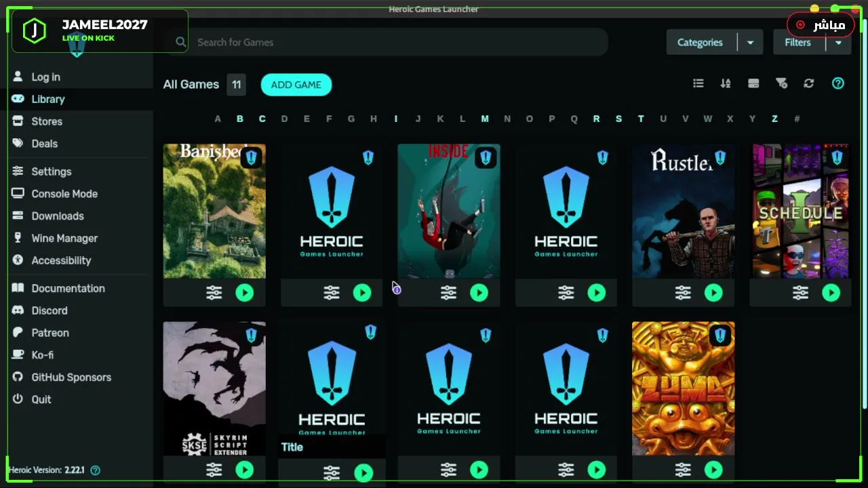
Task: Start INSIDE using its play icon
Action: coord(479,293)
